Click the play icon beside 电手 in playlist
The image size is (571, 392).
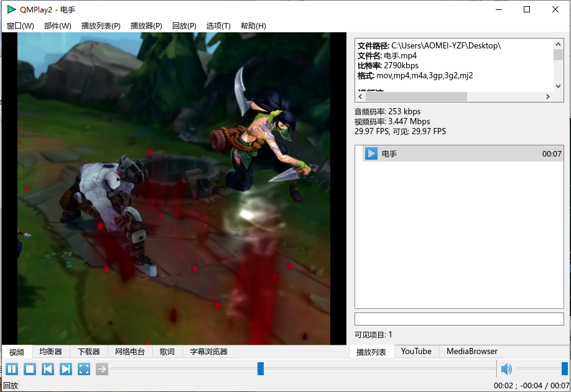371,153
